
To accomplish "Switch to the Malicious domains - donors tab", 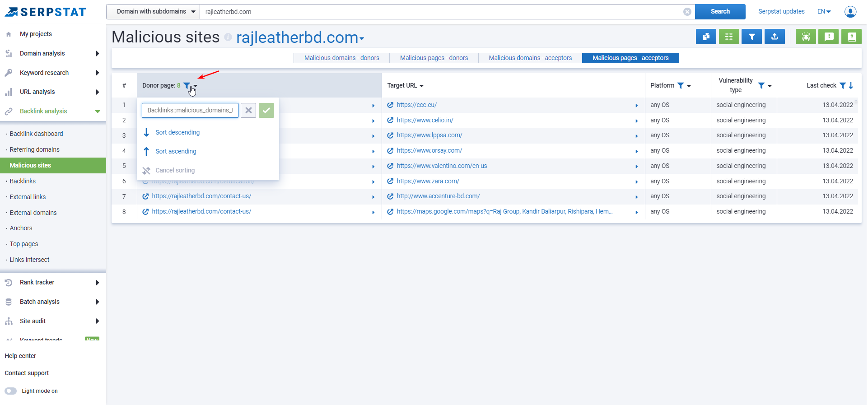I will [x=341, y=58].
